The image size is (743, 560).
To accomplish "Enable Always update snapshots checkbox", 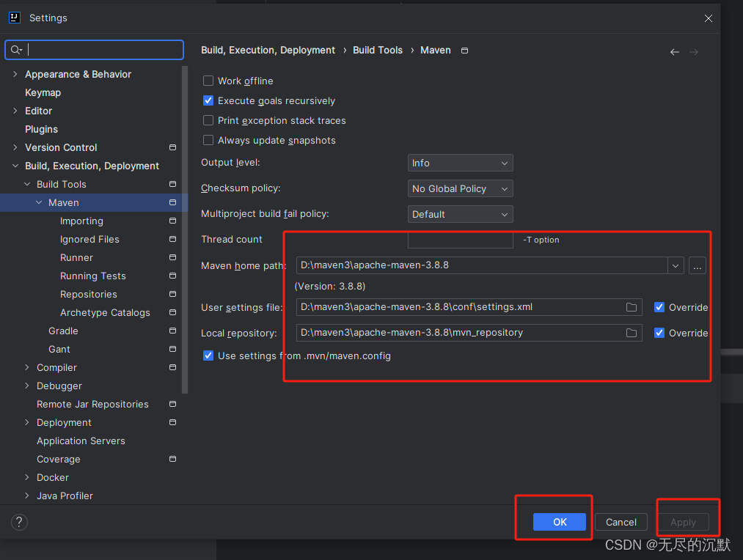I will (x=208, y=141).
